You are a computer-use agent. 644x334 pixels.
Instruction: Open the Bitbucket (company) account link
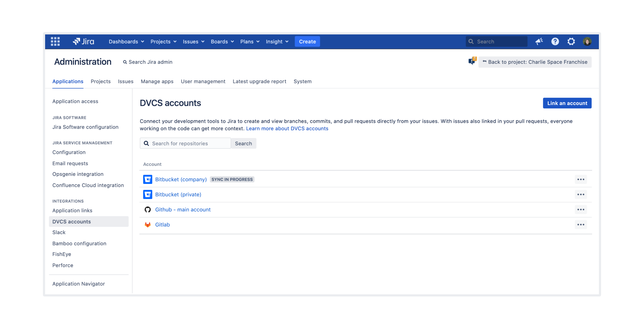coord(181,179)
